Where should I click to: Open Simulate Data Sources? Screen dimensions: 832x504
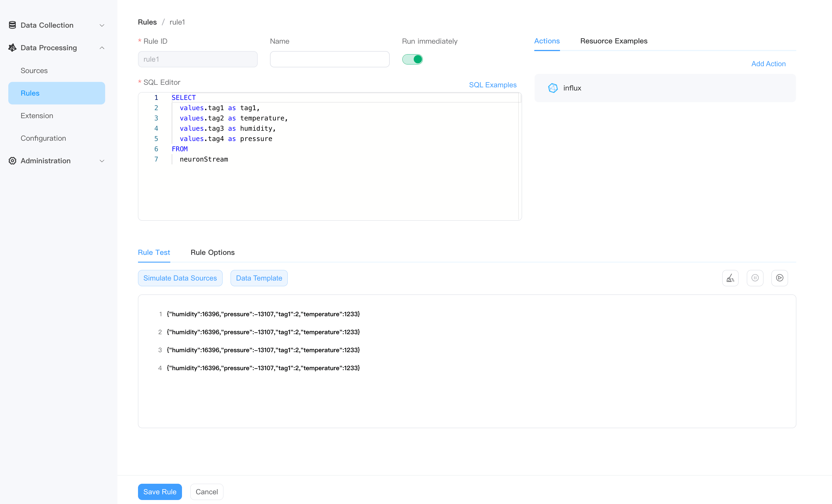pyautogui.click(x=180, y=278)
